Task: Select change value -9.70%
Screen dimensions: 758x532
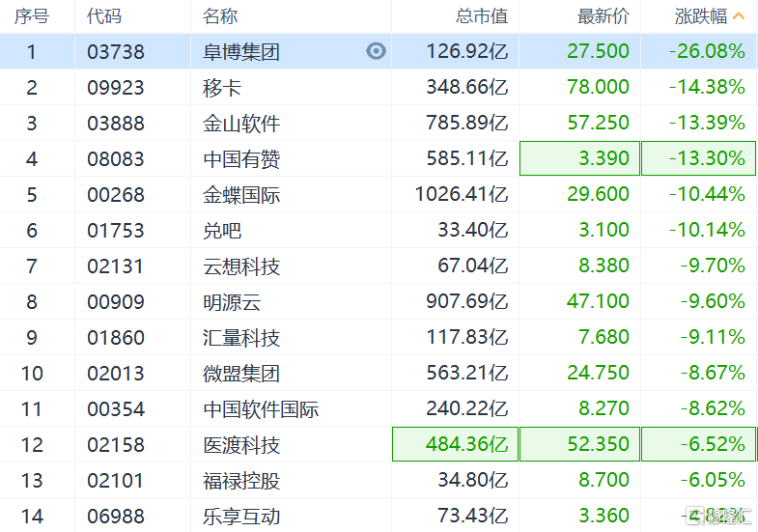Action: coord(713,266)
